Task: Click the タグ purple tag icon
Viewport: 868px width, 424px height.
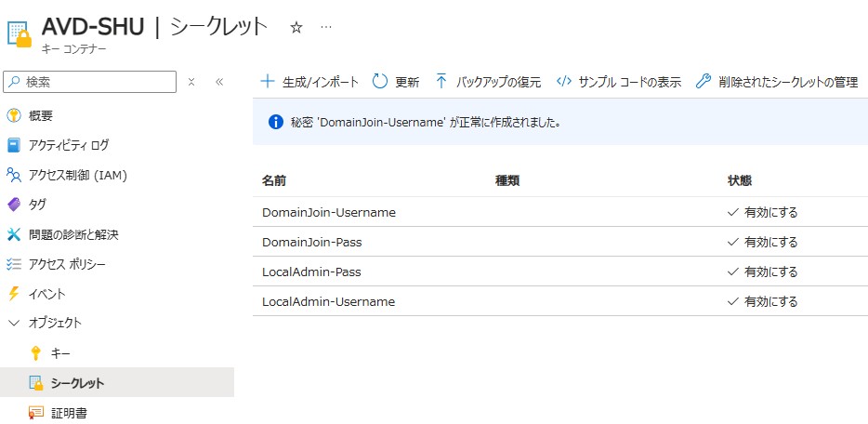Action: tap(14, 205)
